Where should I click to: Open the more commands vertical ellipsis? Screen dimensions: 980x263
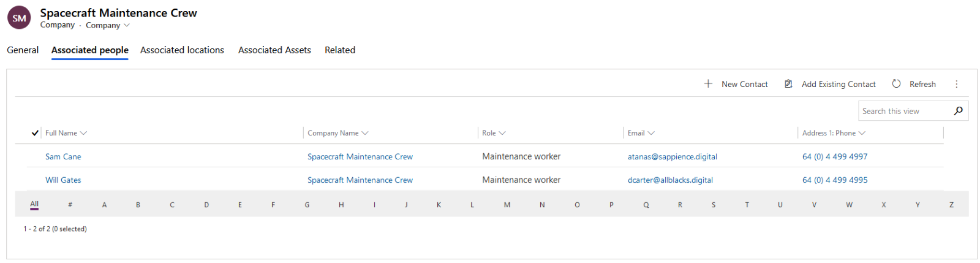[956, 84]
